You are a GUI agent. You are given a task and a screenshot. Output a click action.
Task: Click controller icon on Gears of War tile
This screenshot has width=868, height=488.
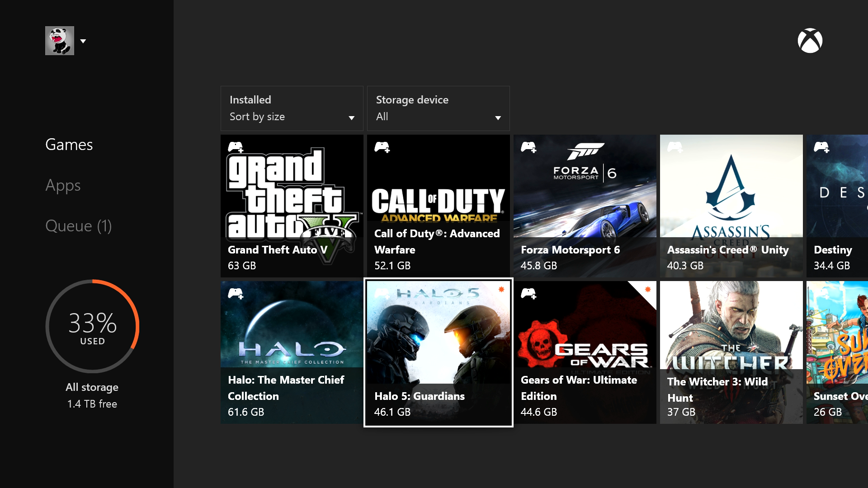[x=528, y=294]
